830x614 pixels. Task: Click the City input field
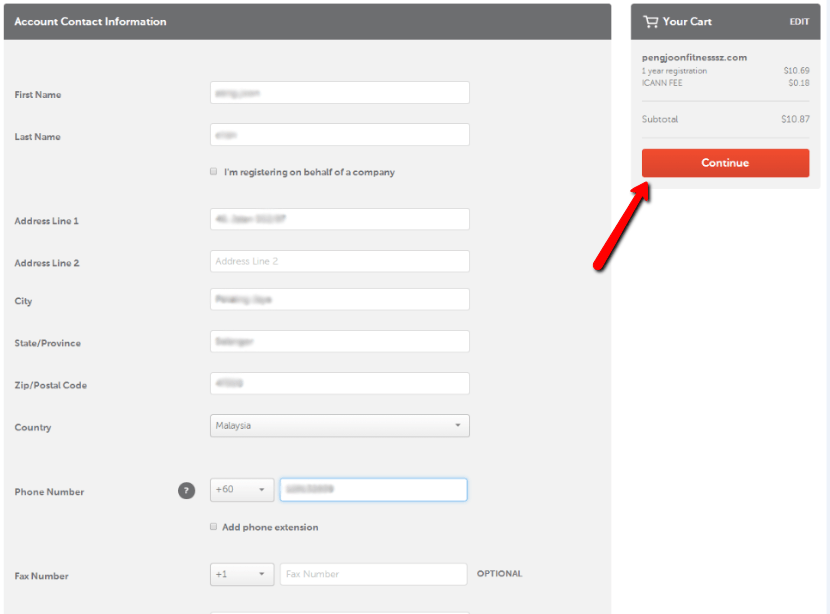tap(339, 299)
